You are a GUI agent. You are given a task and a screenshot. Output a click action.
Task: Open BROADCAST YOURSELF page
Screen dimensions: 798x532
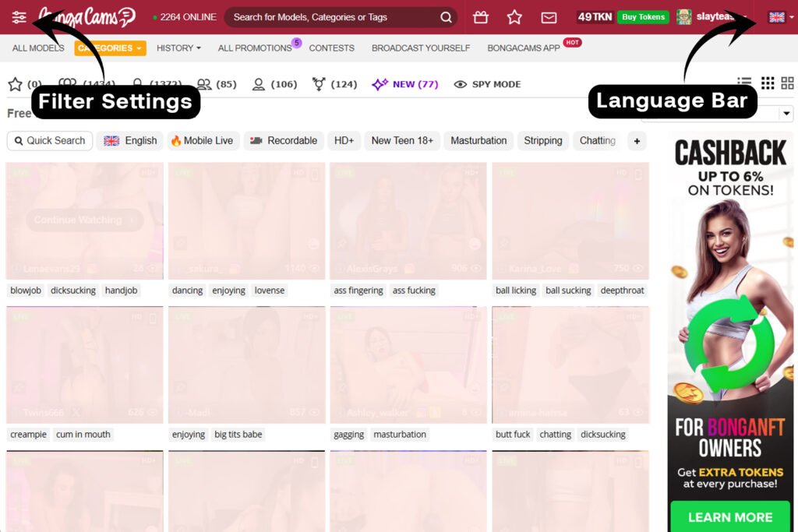point(421,48)
